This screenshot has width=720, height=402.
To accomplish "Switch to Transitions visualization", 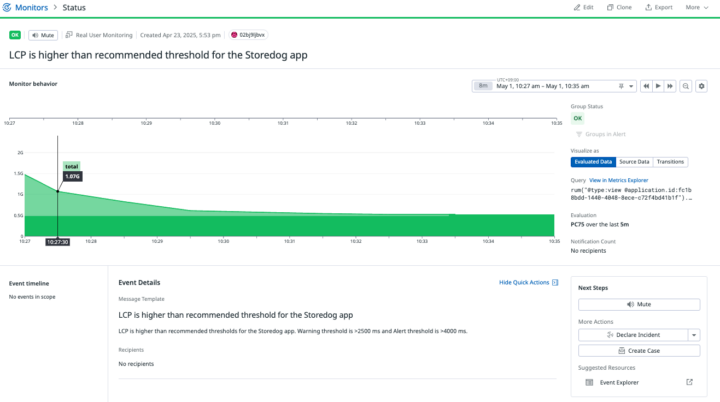I will (670, 162).
